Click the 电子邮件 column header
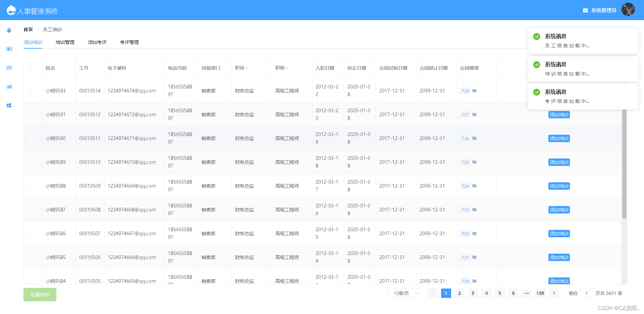Viewport: 644px width, 314px height. click(x=117, y=68)
